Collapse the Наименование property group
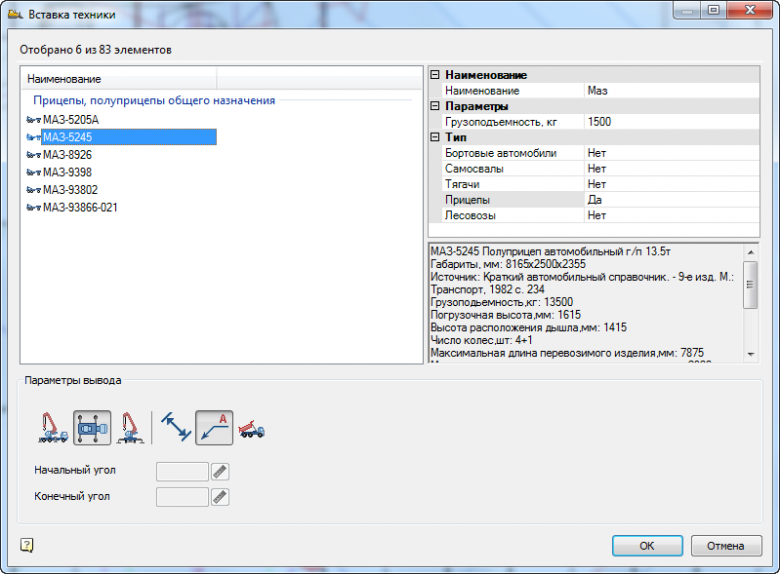The image size is (780, 574). [x=435, y=75]
